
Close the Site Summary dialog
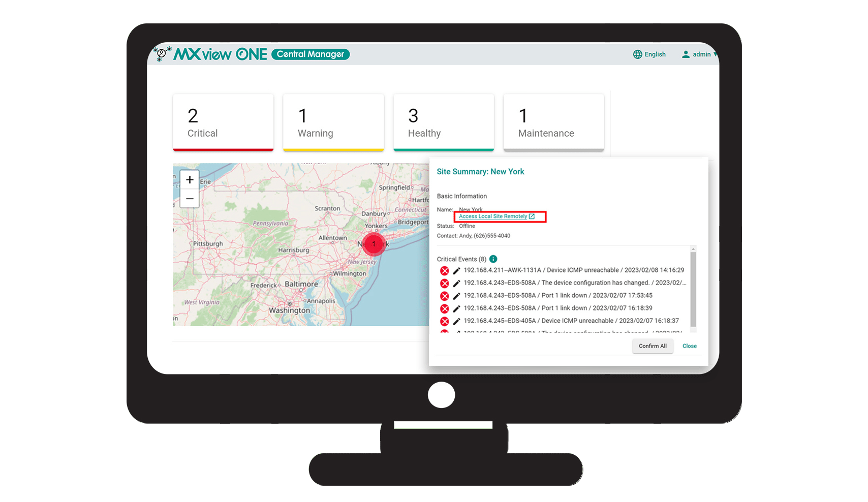pyautogui.click(x=690, y=346)
